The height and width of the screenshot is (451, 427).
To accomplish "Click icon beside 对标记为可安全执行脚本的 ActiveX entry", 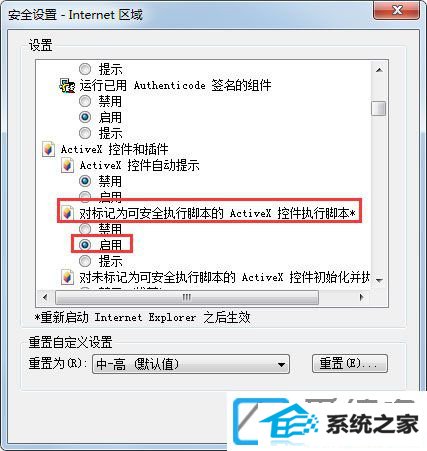I will (x=67, y=213).
